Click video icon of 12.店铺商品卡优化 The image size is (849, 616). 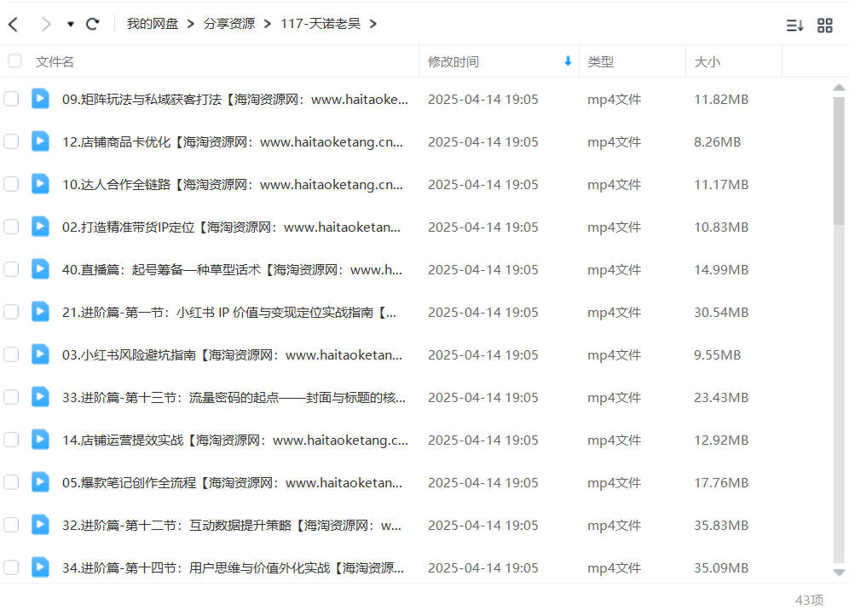(40, 141)
